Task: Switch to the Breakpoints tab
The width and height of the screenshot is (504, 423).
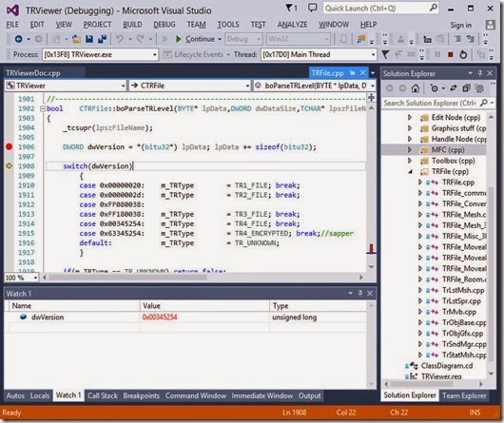Action: (142, 395)
